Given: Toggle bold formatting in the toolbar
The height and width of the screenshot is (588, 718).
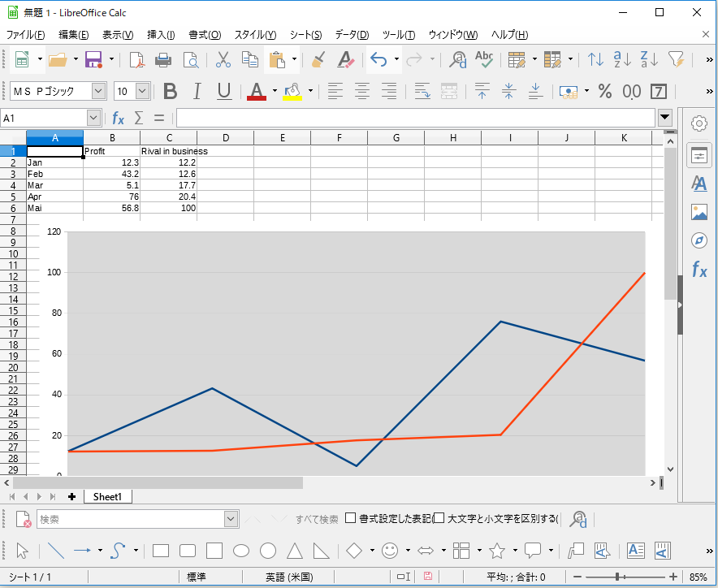Looking at the screenshot, I should point(170,91).
